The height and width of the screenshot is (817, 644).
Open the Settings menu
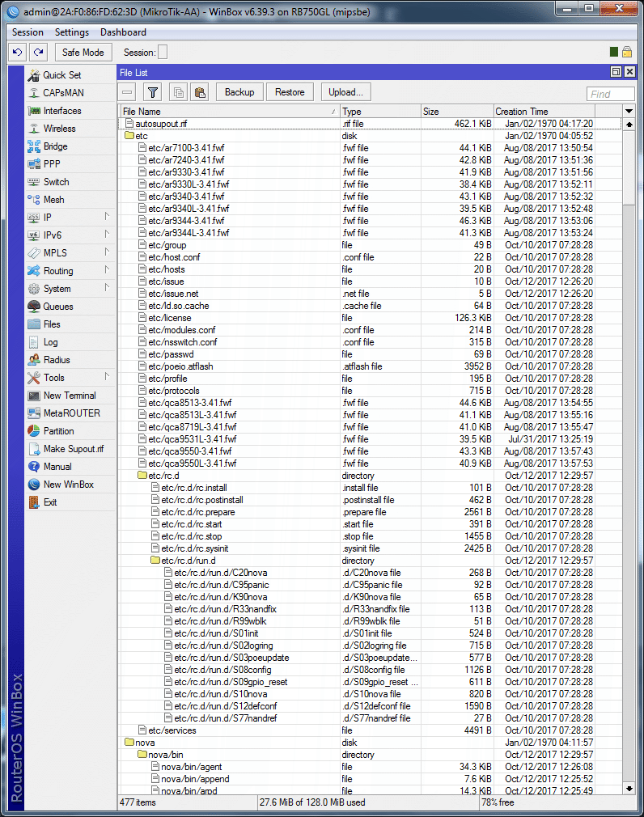tap(72, 32)
